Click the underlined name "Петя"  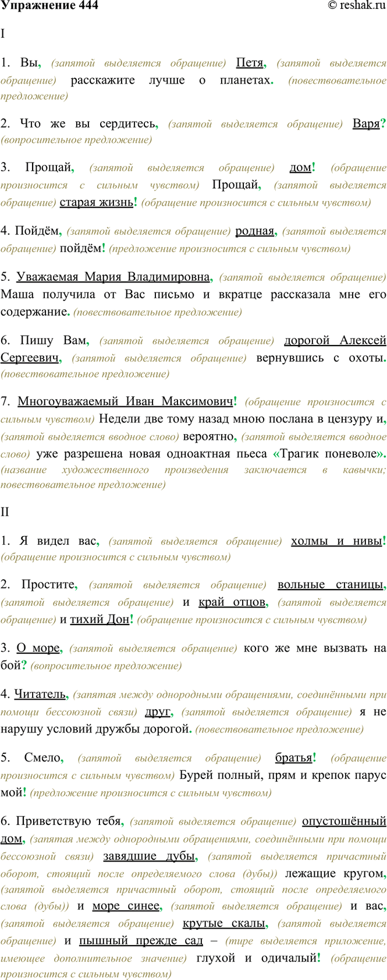[x=250, y=63]
